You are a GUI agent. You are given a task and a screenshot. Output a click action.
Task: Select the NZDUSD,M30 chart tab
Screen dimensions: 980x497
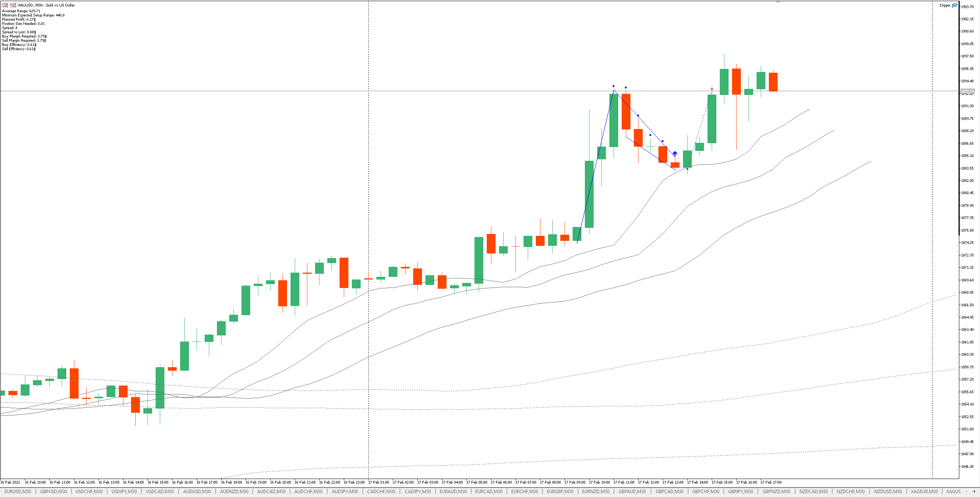888,491
